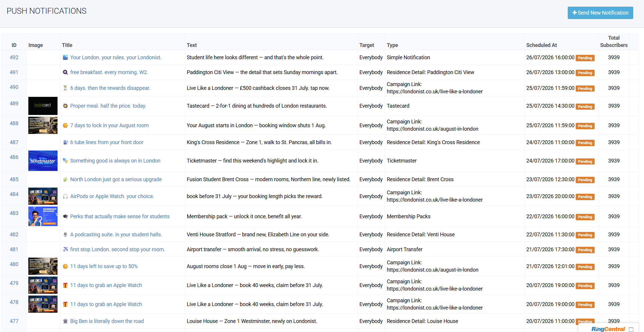644x332 pixels.
Task: Open notification ID 491
Action: click(x=14, y=72)
